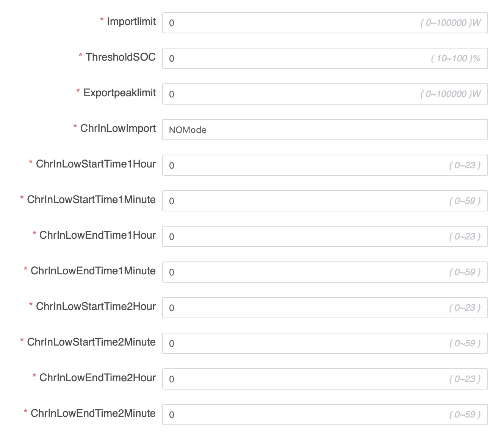
Task: Click the ChrInLowEndTime1Minute label text
Action: pyautogui.click(x=93, y=271)
